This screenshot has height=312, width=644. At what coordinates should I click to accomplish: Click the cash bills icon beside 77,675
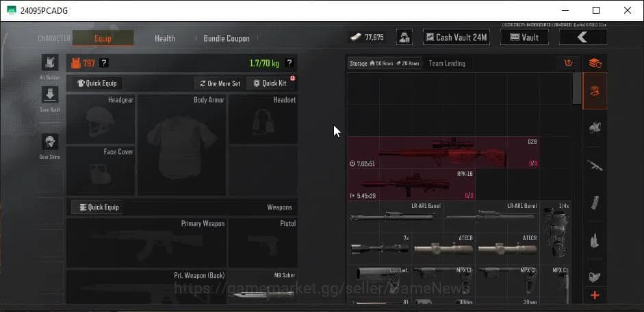pyautogui.click(x=356, y=38)
